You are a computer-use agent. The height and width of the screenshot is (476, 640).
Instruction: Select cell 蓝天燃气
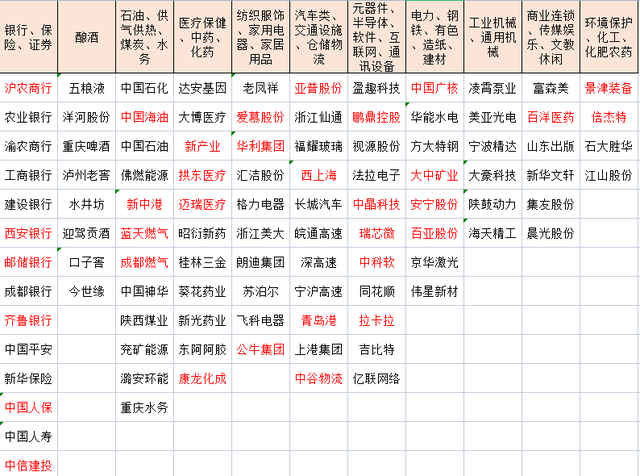(x=144, y=233)
